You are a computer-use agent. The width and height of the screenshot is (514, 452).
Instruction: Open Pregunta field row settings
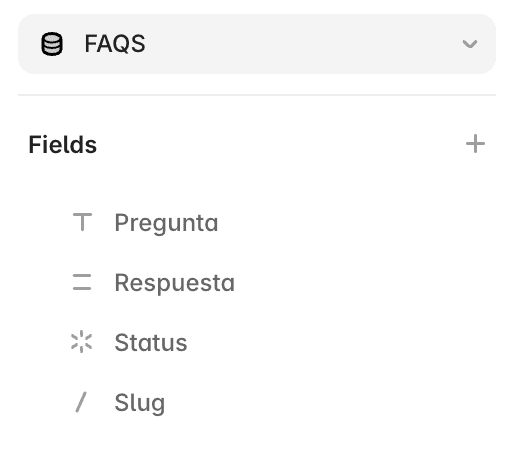(x=257, y=222)
